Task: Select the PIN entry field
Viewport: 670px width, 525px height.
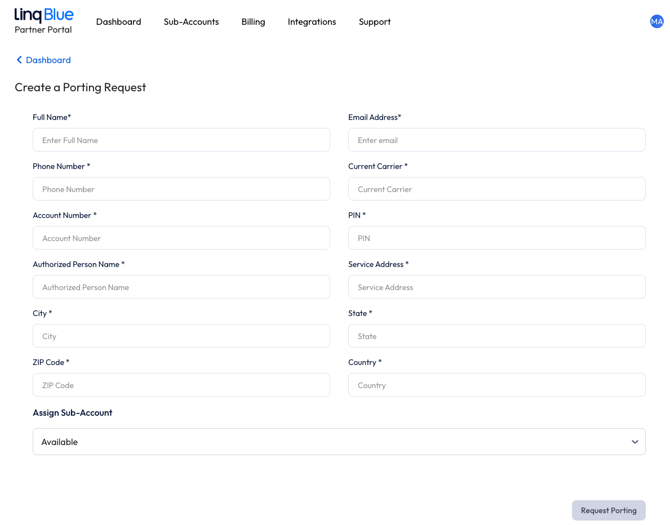Action: pyautogui.click(x=496, y=238)
